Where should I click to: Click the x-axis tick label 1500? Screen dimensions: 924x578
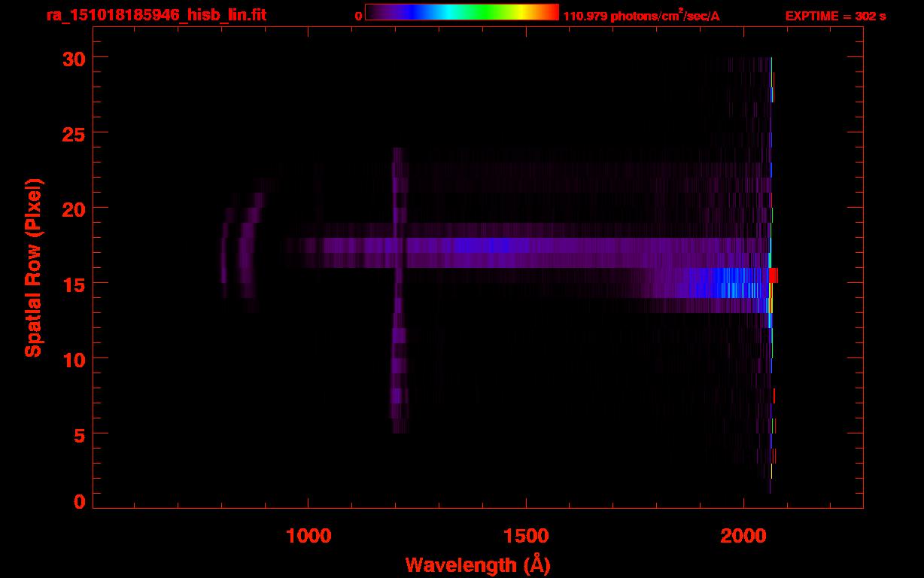[525, 537]
